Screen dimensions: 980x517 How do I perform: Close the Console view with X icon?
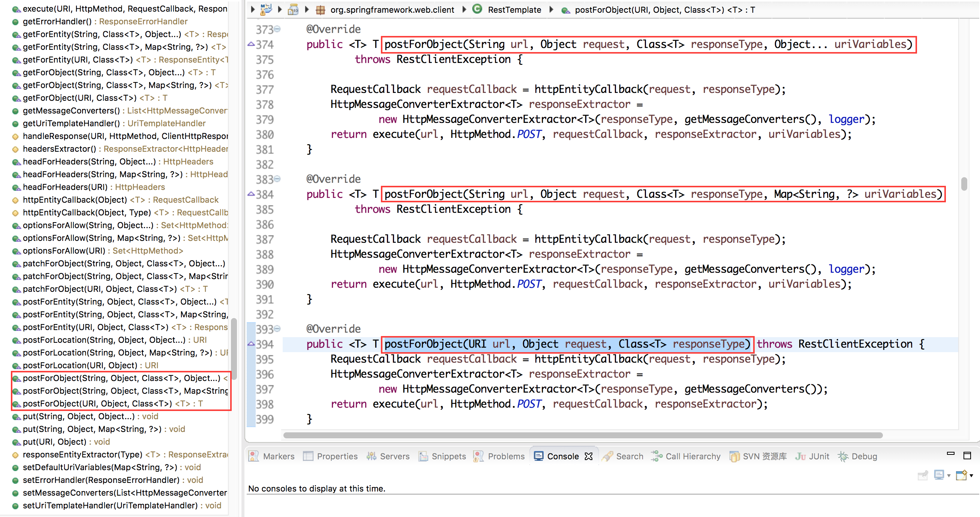click(589, 457)
